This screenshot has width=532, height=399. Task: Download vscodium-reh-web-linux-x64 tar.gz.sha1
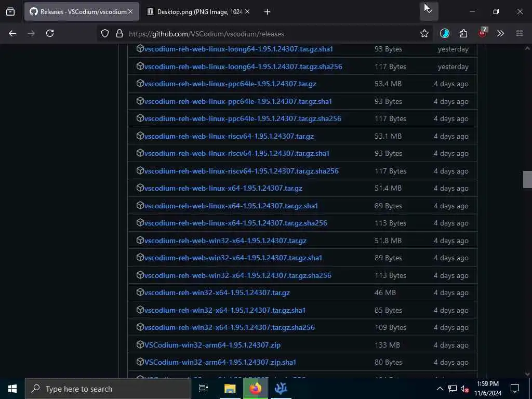point(231,206)
